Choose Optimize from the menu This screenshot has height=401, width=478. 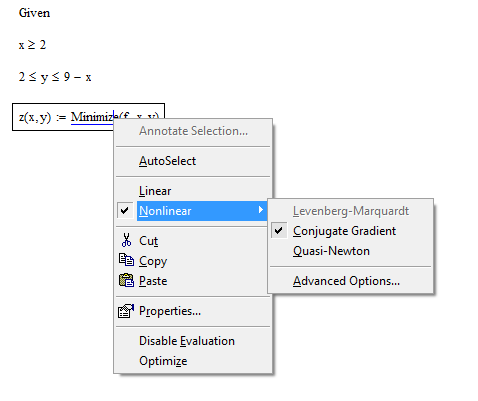click(x=163, y=361)
